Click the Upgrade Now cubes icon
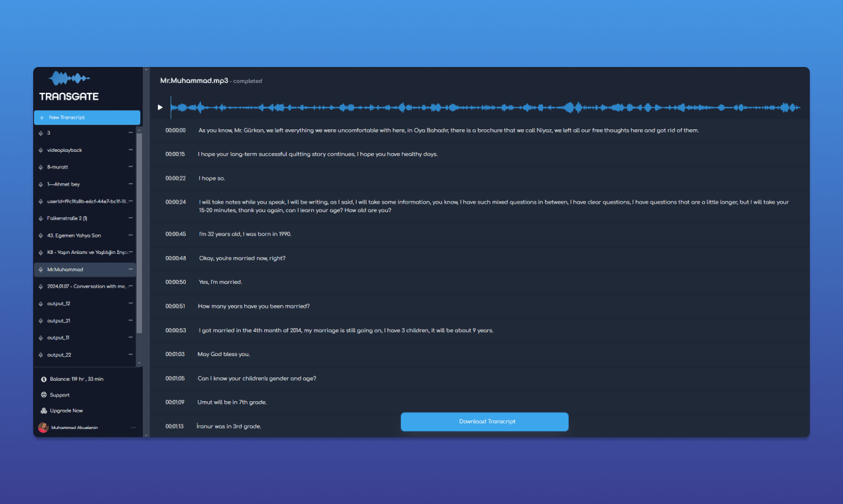Viewport: 843px width, 504px height. 43,411
